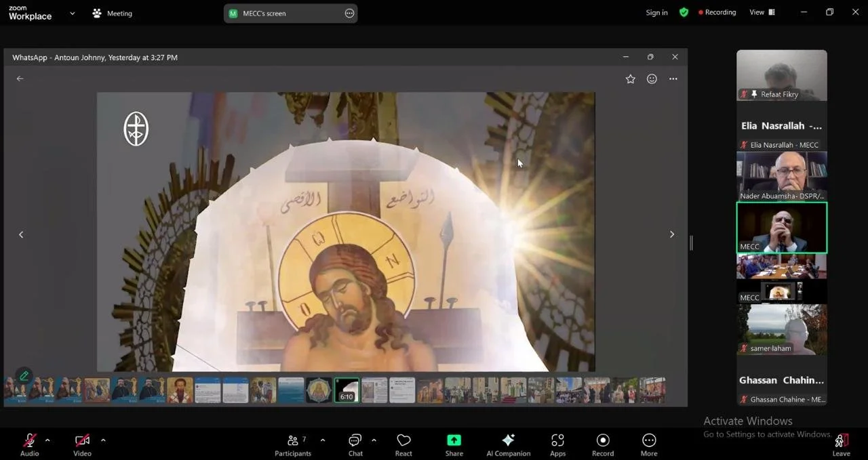
Task: Select the 6:10 video thumbnail in the strip
Action: tap(347, 390)
